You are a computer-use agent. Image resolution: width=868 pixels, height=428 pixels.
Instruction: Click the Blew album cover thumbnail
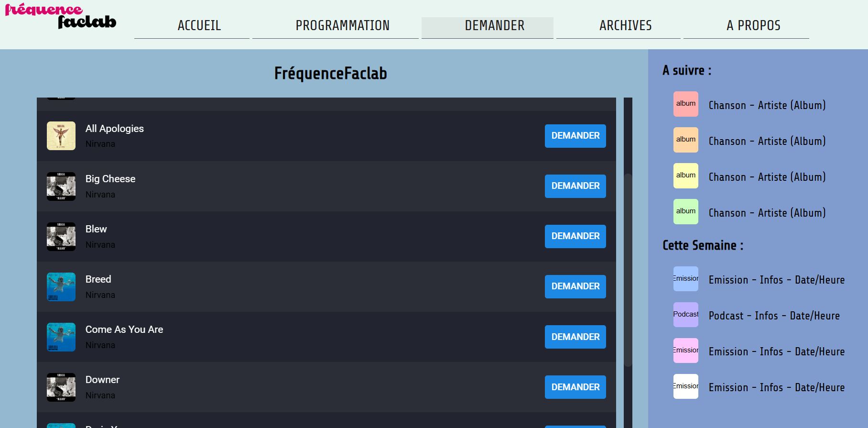[61, 236]
